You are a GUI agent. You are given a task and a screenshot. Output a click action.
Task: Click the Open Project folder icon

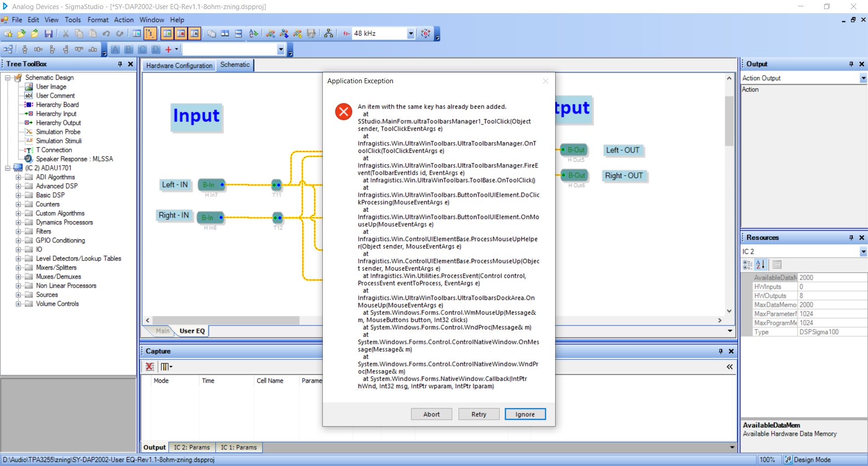(21, 33)
